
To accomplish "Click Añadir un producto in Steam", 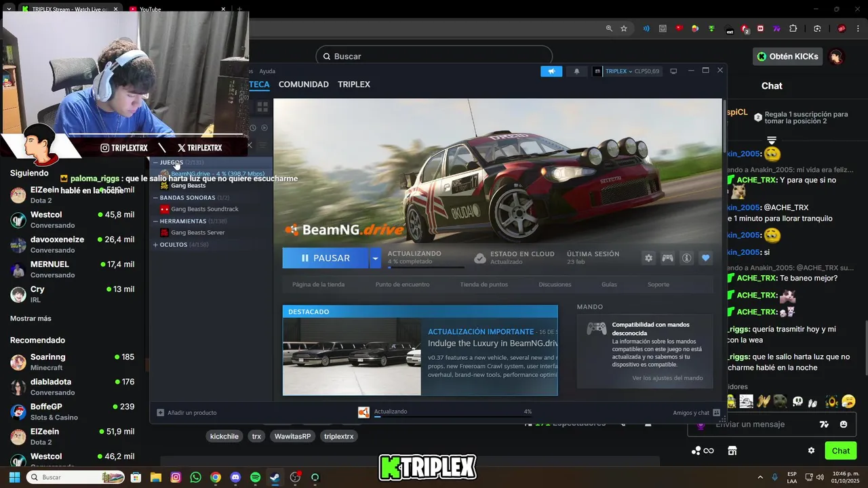I will [x=186, y=413].
